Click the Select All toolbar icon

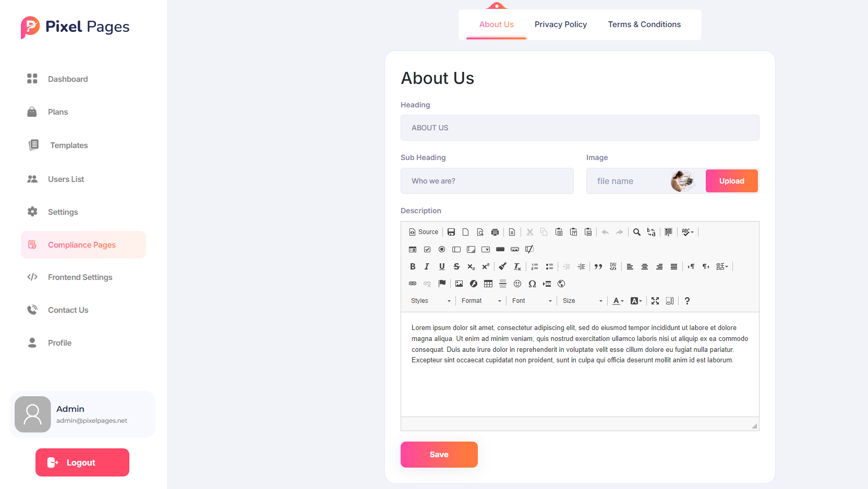tap(669, 232)
